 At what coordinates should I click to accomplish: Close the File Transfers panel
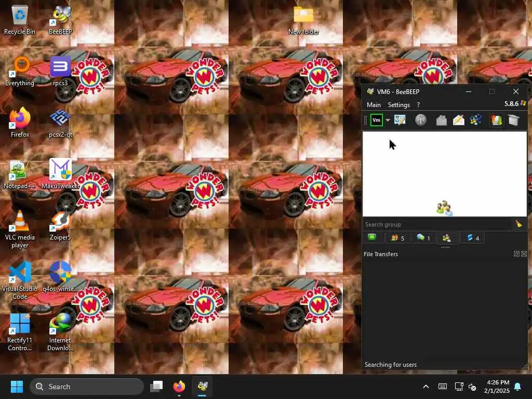(x=524, y=254)
